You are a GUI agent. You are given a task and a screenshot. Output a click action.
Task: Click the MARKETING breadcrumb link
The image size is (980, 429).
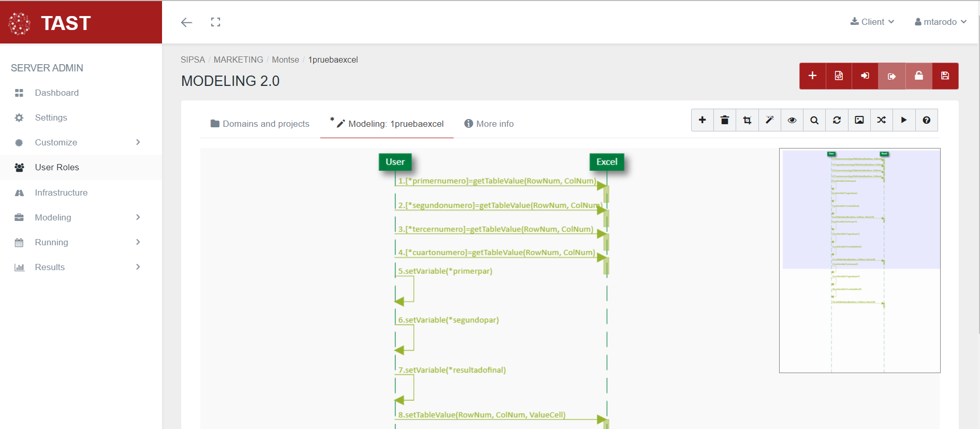(238, 60)
